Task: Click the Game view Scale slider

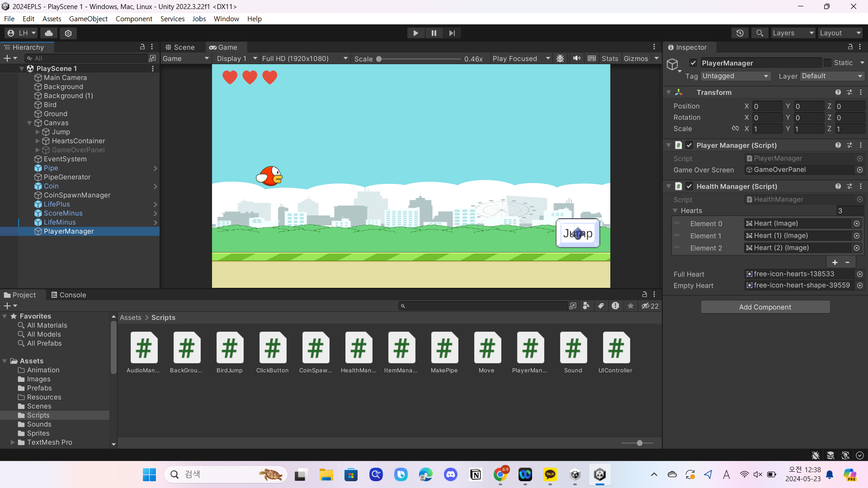Action: [x=419, y=59]
